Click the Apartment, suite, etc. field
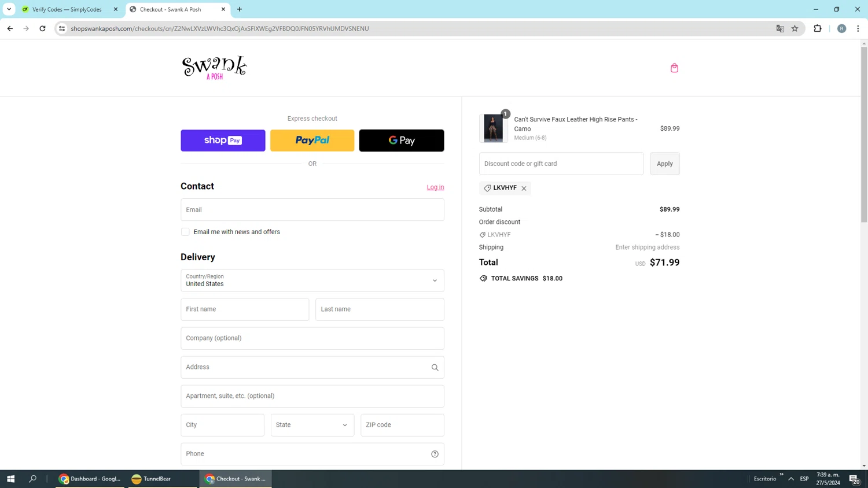This screenshot has height=488, width=868. click(x=312, y=396)
